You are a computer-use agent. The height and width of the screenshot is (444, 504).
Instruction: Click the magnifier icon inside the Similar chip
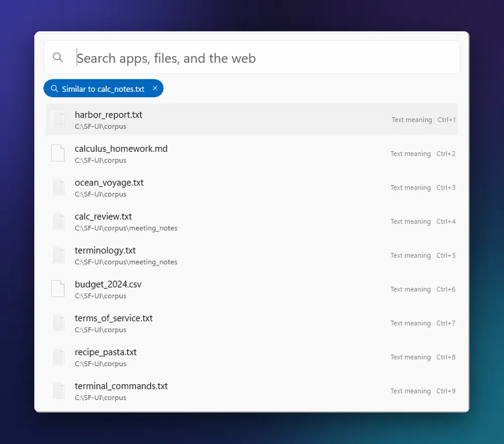[x=54, y=88]
